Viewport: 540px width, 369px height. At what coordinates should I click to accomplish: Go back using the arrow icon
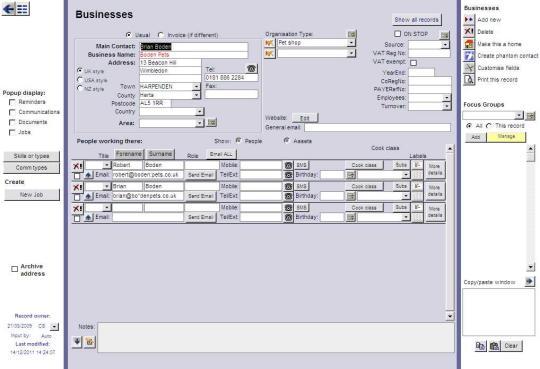[8, 9]
